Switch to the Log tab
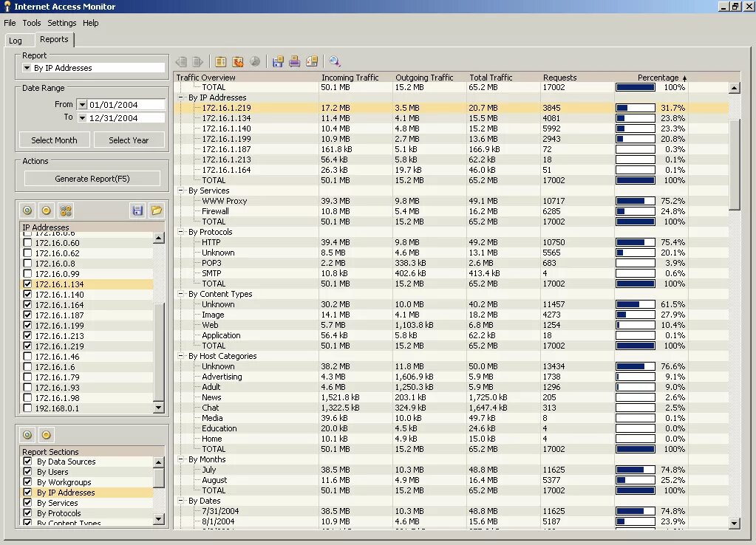This screenshot has height=545, width=756. tap(16, 41)
